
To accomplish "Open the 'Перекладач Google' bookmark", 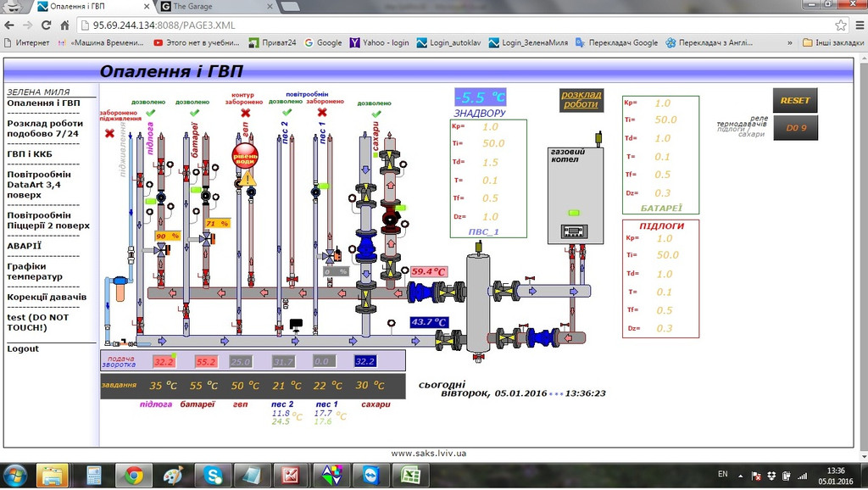I will point(617,42).
